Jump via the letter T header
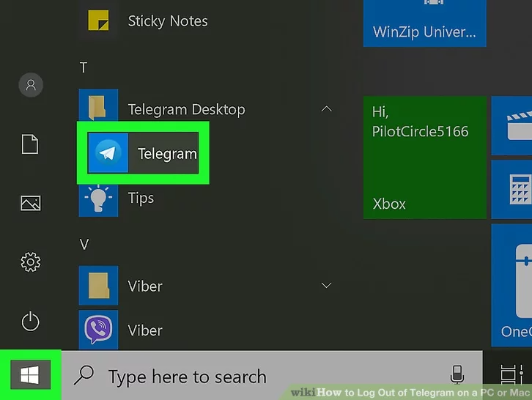 pos(84,67)
